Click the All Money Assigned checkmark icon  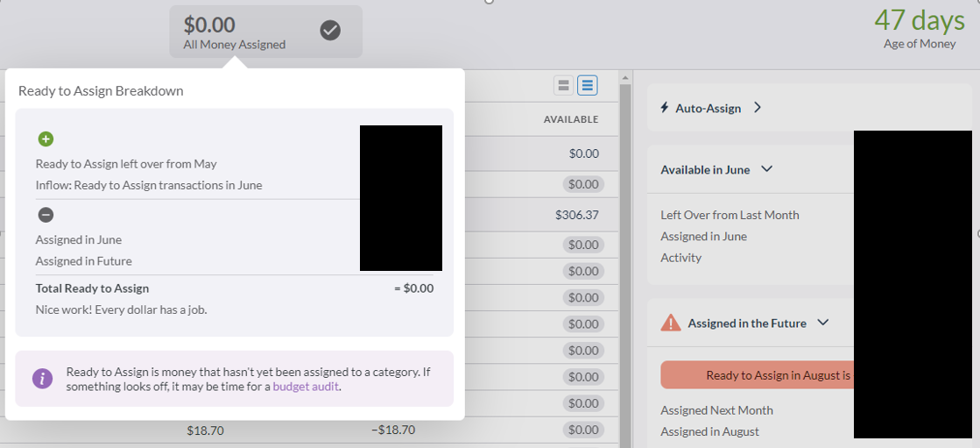tap(330, 30)
